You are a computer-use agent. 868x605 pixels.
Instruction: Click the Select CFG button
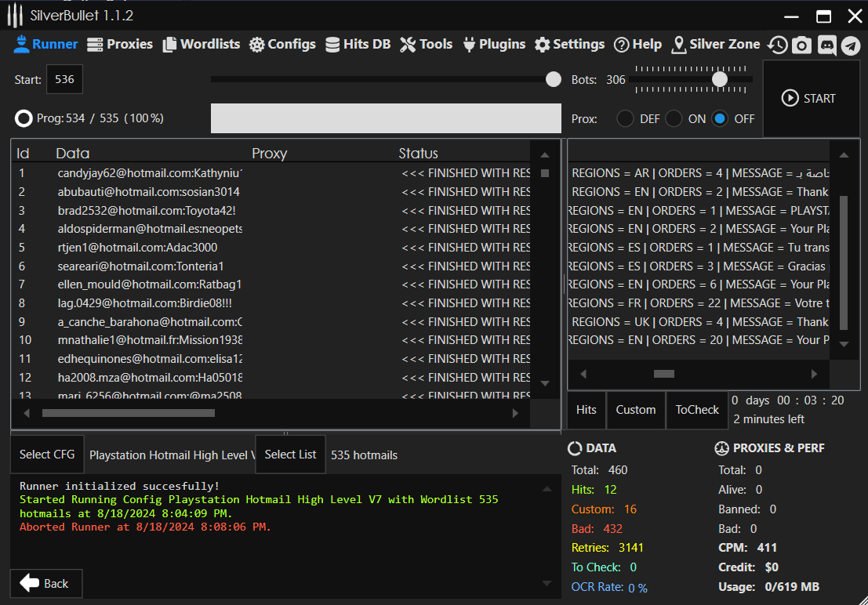(x=47, y=455)
